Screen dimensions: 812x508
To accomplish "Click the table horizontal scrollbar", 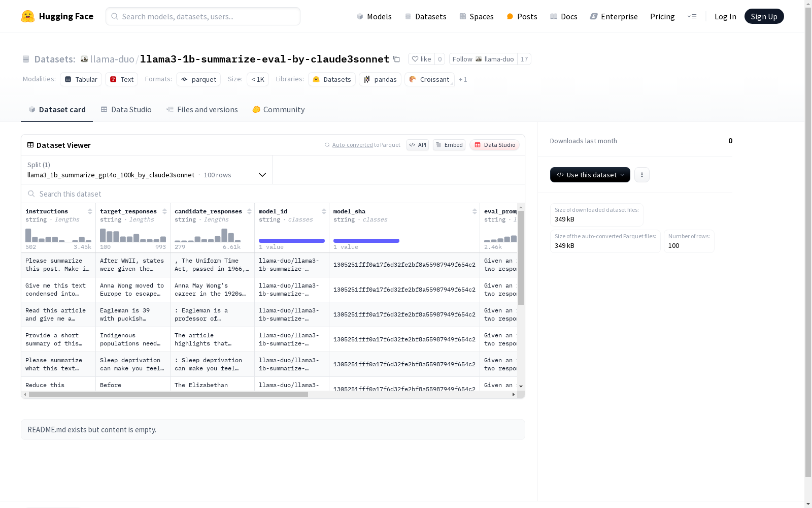I will pyautogui.click(x=168, y=394).
